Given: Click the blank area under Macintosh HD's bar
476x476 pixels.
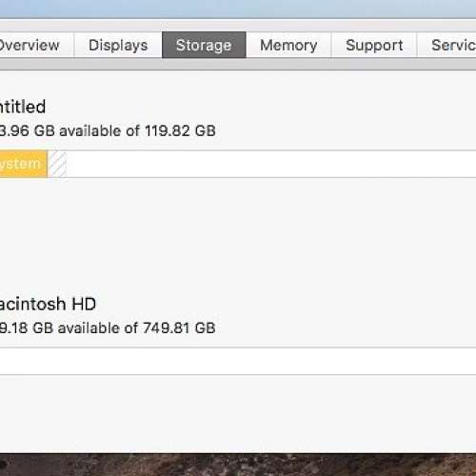Looking at the screenshot, I should pyautogui.click(x=238, y=414).
